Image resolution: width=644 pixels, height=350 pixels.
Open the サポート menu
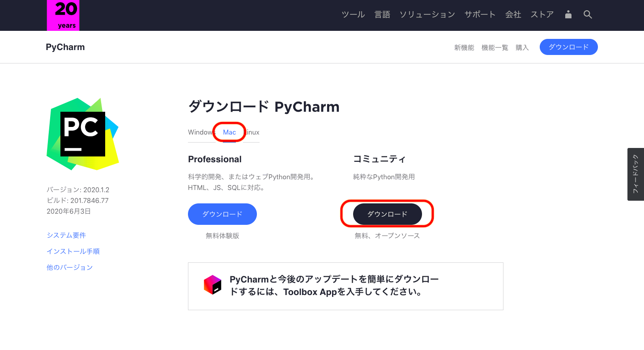[480, 14]
